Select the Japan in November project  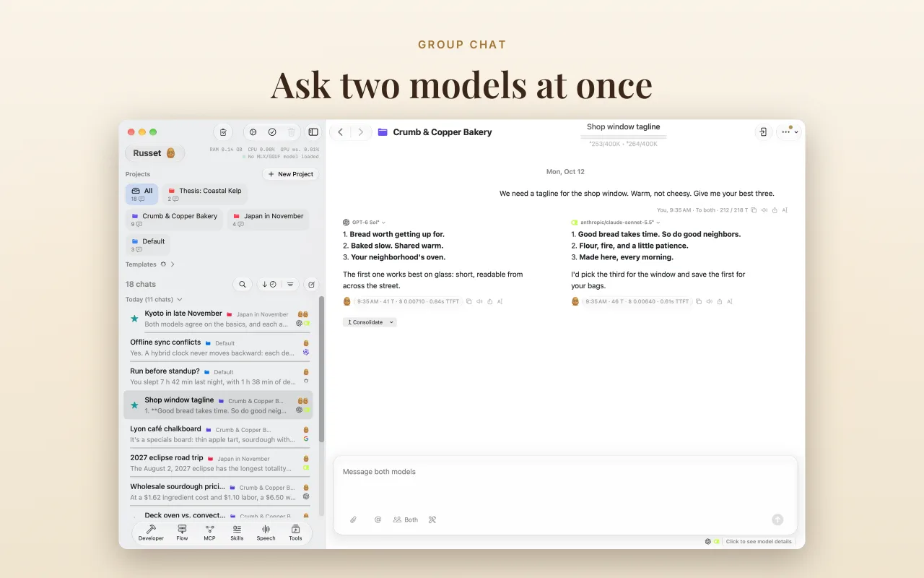pyautogui.click(x=268, y=220)
